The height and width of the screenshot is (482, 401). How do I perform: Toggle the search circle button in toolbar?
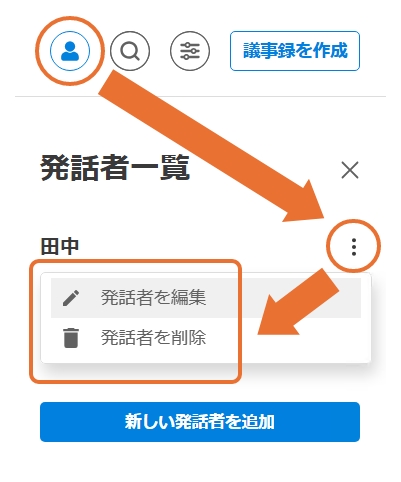pos(130,51)
